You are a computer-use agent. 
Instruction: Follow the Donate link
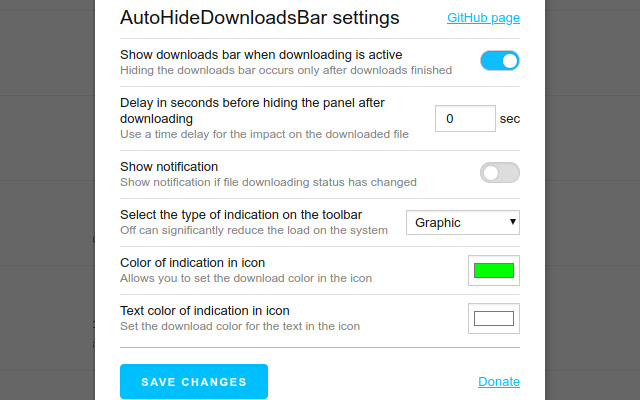[499, 381]
